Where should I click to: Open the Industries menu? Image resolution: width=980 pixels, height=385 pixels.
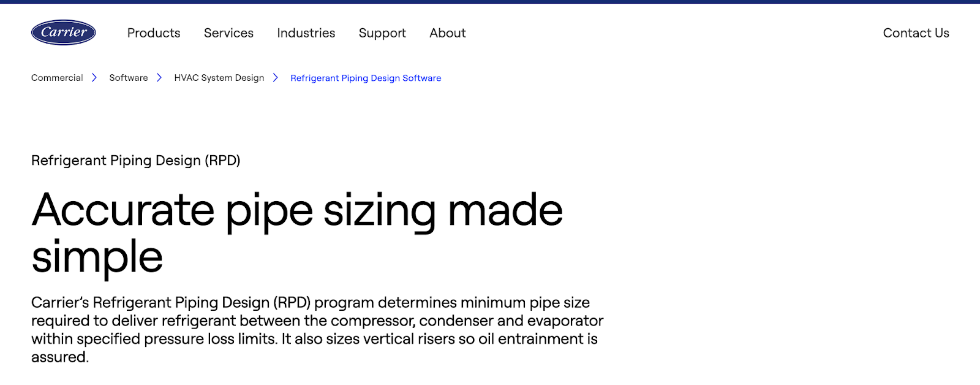(306, 33)
